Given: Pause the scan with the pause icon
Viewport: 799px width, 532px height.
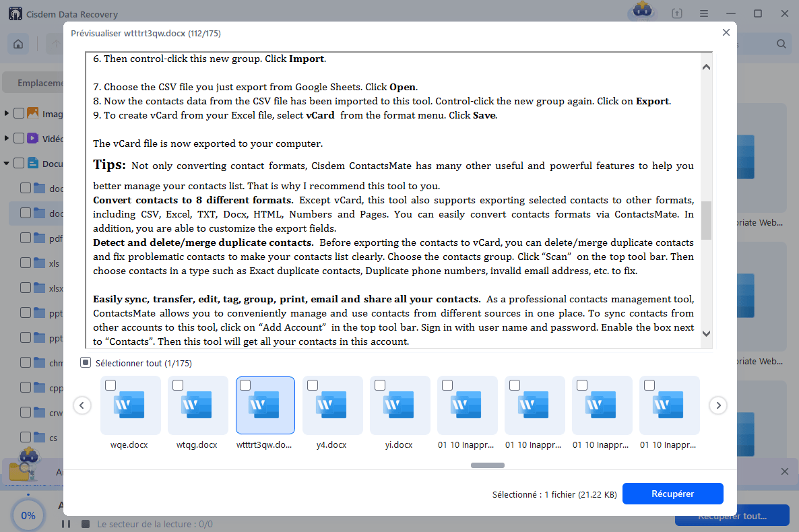Looking at the screenshot, I should [x=66, y=524].
